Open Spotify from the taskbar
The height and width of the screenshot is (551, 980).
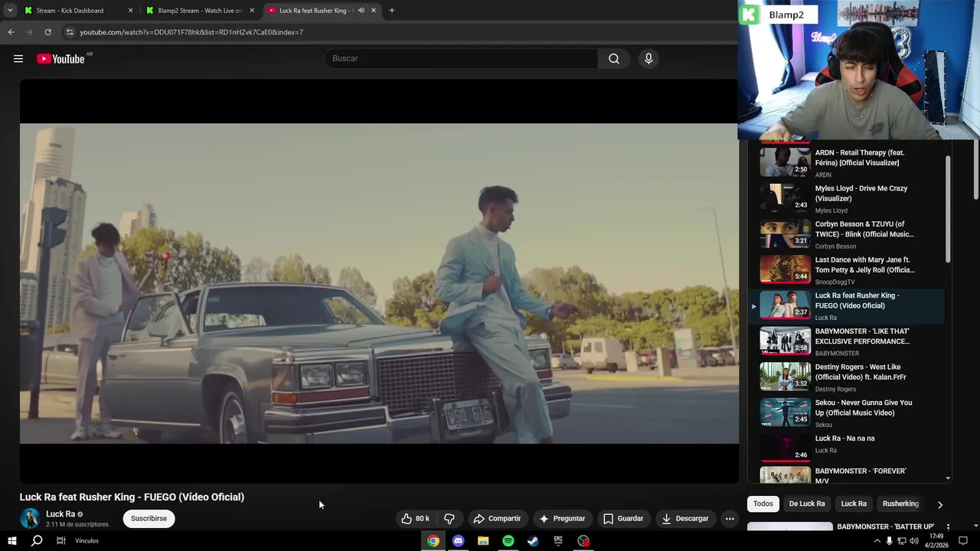click(508, 541)
